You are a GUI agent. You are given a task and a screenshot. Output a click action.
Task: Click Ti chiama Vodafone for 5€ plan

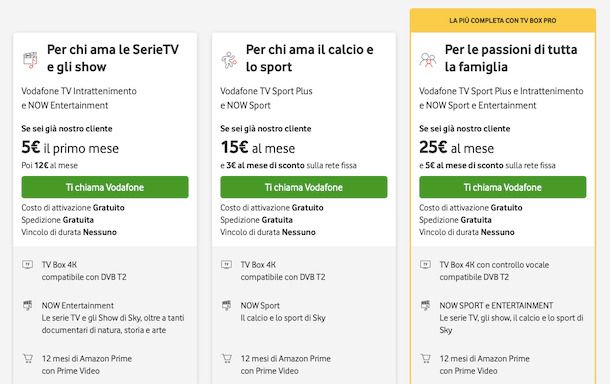point(105,187)
